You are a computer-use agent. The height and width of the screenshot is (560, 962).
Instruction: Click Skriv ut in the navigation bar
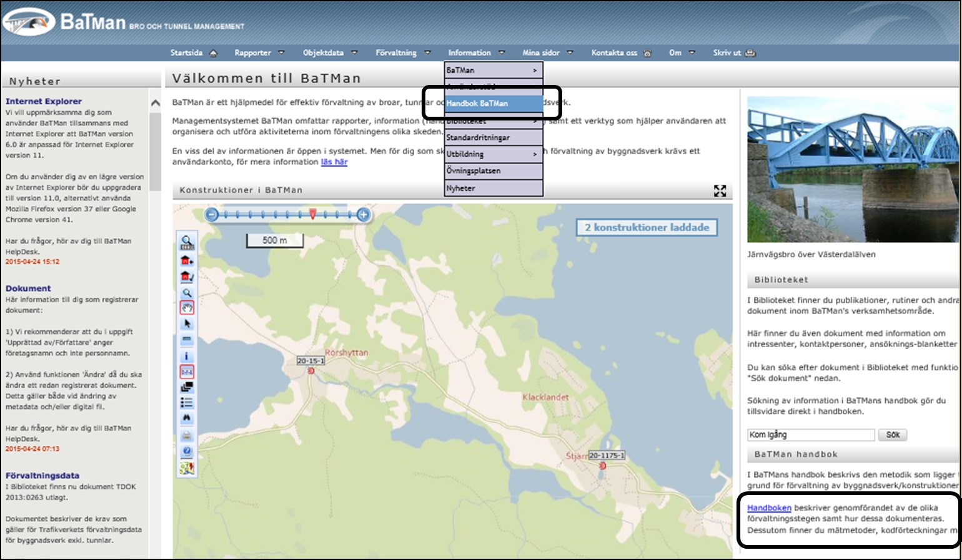(x=727, y=53)
